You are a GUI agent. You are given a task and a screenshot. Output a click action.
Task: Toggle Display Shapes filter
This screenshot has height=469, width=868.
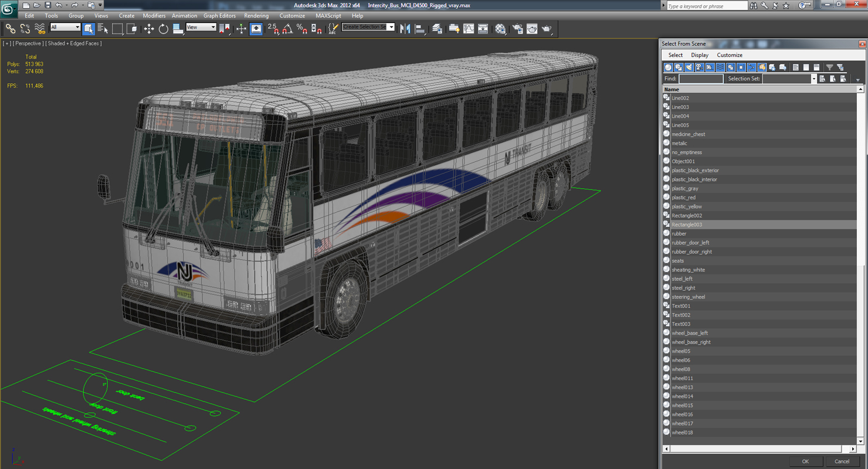pyautogui.click(x=679, y=67)
